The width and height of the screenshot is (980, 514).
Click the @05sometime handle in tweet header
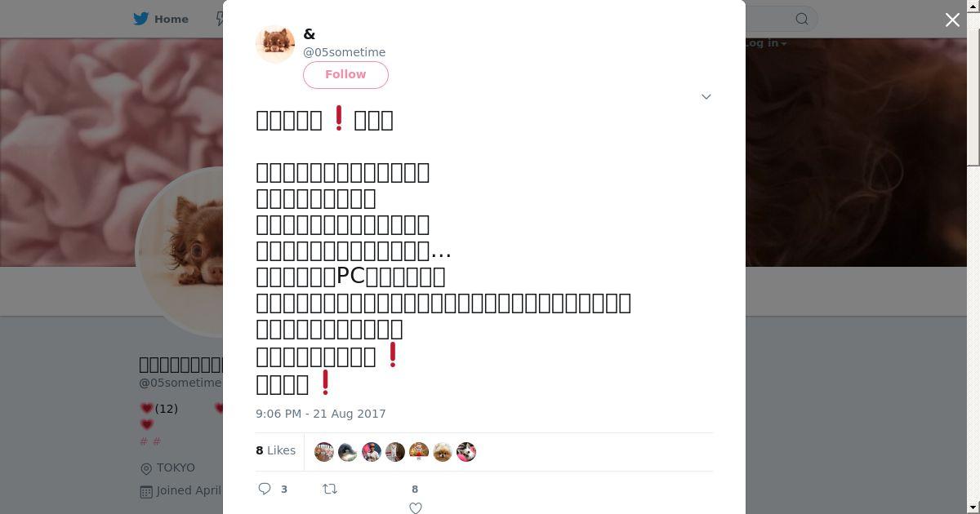point(344,52)
